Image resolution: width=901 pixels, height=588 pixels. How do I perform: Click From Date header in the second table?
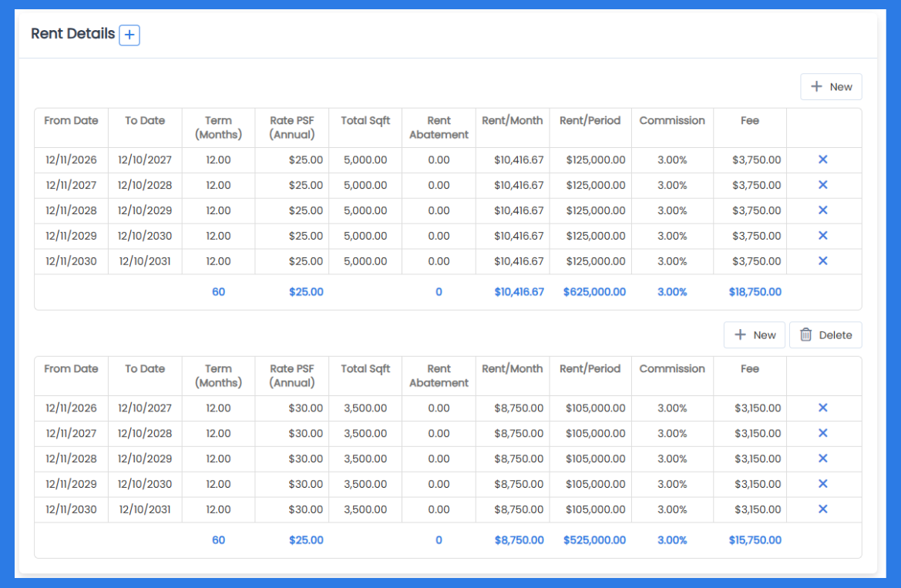coord(71,369)
